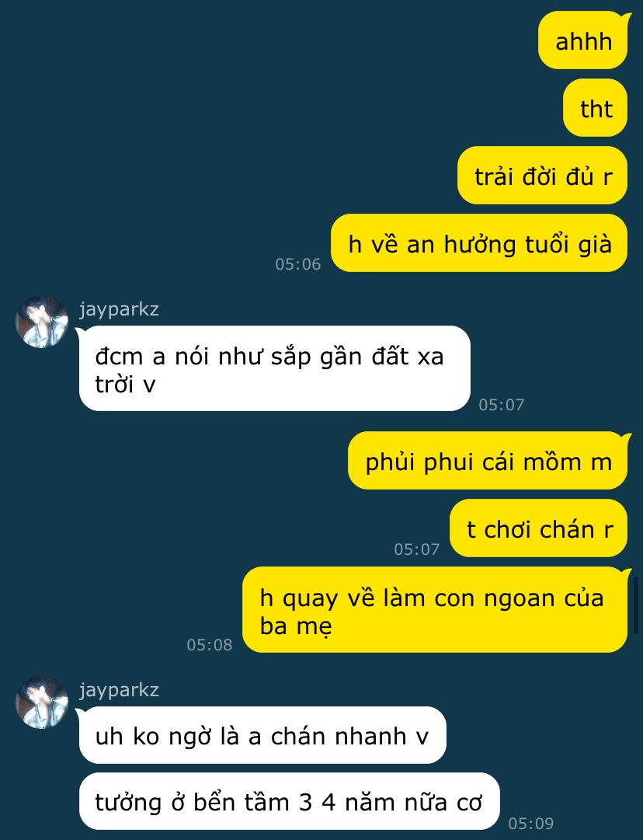The image size is (643, 840).
Task: Select the "ahhh" message bubble
Action: coord(583,41)
